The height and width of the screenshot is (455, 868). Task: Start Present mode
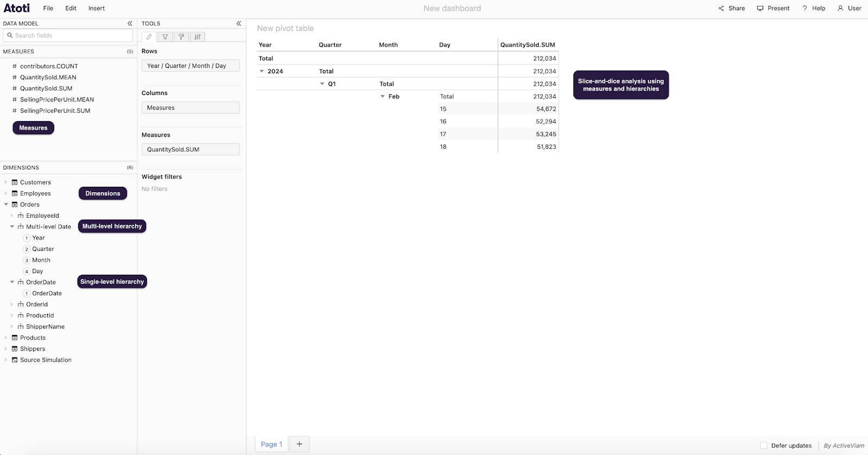(773, 8)
